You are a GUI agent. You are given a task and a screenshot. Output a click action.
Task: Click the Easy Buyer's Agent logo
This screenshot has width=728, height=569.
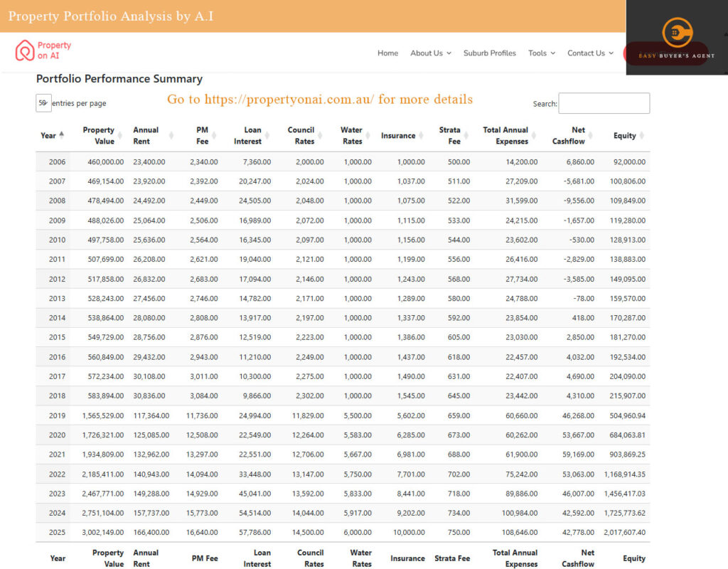click(x=677, y=38)
